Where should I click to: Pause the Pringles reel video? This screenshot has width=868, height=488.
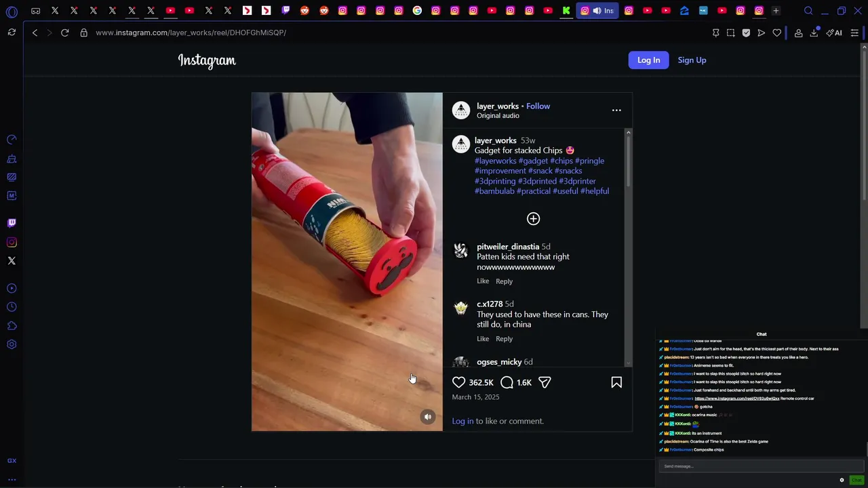(347, 262)
